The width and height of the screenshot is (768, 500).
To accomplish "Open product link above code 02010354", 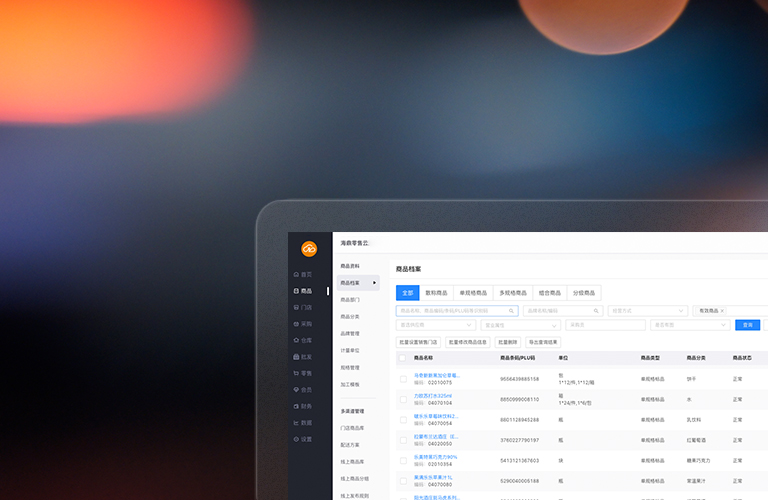I will click(435, 457).
